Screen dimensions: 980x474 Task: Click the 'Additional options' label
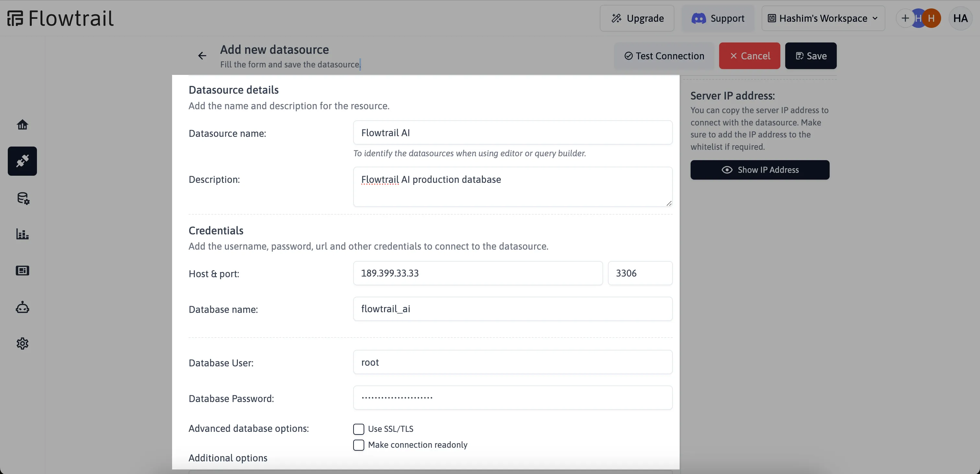(228, 458)
